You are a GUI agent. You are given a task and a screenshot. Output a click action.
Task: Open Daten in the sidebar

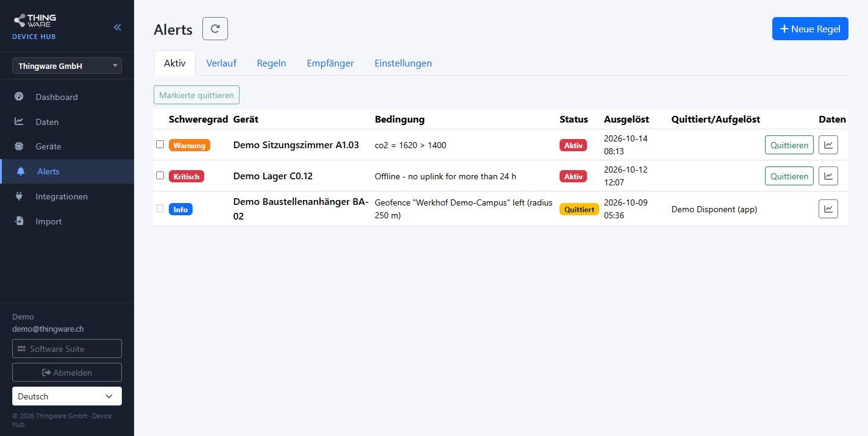67,122
